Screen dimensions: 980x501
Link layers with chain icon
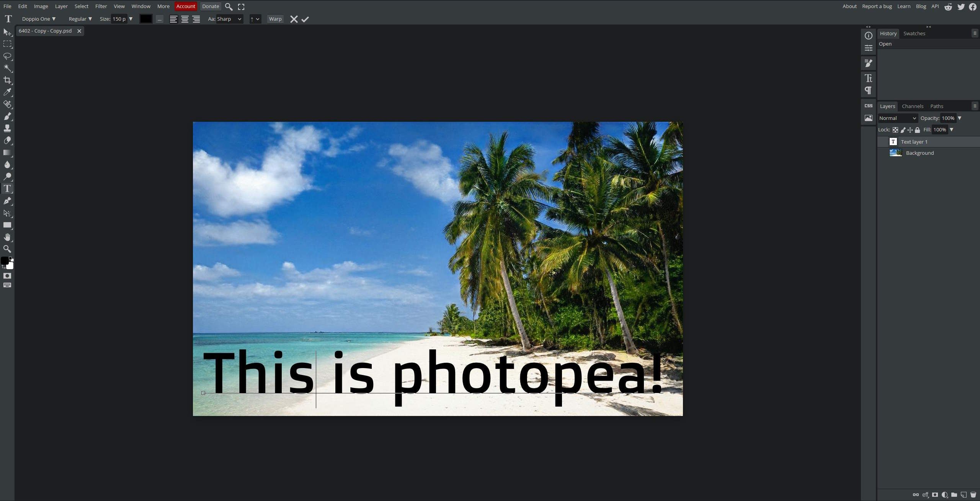pos(916,494)
